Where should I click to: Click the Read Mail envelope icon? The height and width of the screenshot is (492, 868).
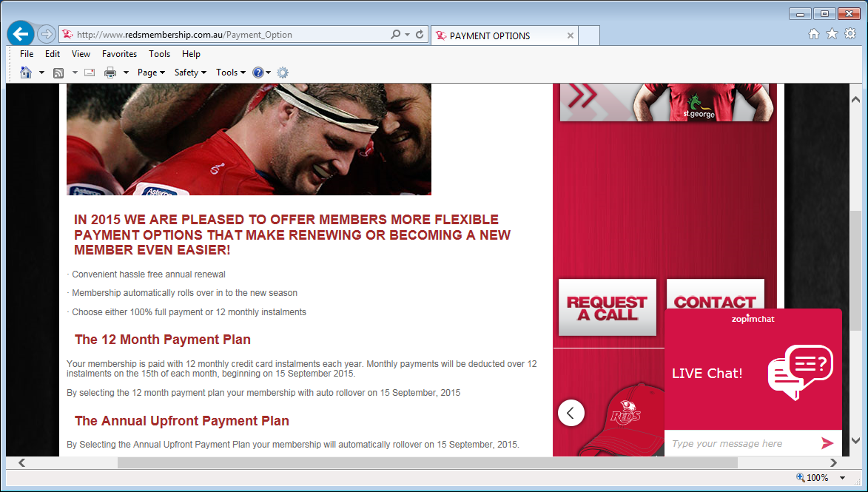click(x=90, y=73)
